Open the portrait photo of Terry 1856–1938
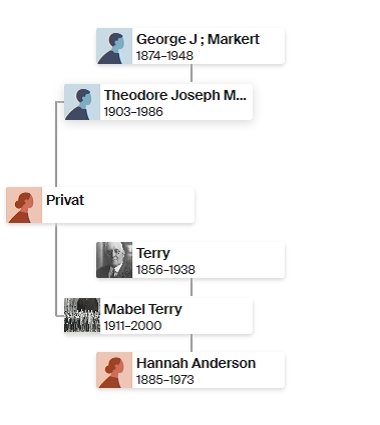 (114, 260)
